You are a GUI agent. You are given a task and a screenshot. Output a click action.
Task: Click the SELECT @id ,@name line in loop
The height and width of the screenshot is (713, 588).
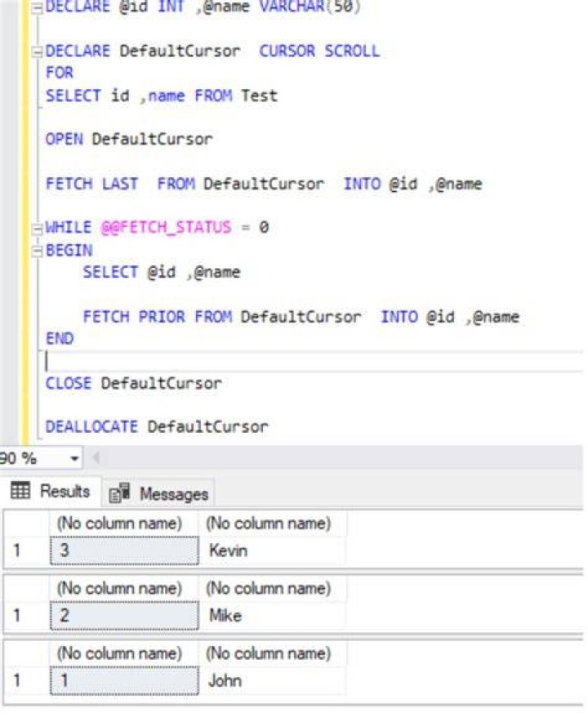(x=162, y=272)
